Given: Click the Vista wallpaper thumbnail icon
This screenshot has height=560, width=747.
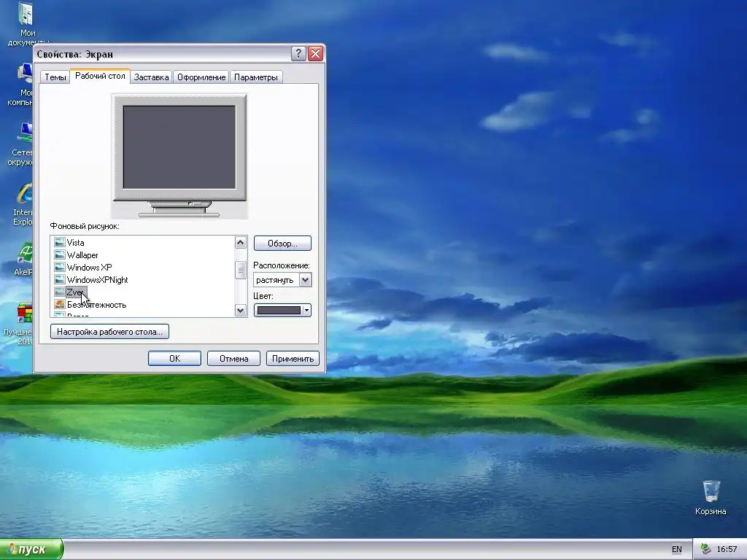Looking at the screenshot, I should point(60,242).
